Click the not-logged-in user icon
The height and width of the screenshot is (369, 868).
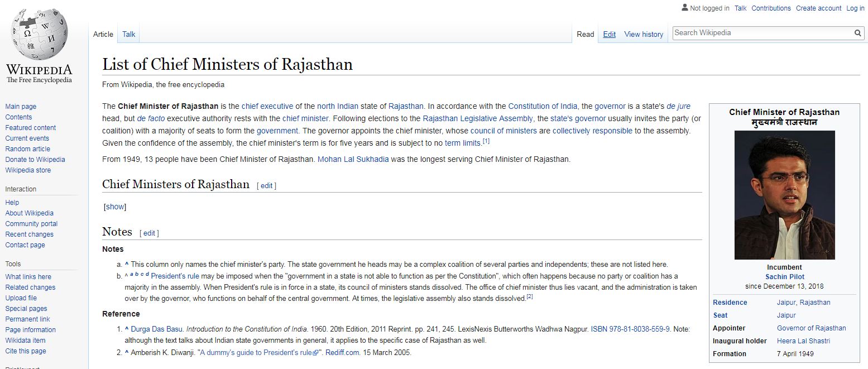click(x=684, y=8)
